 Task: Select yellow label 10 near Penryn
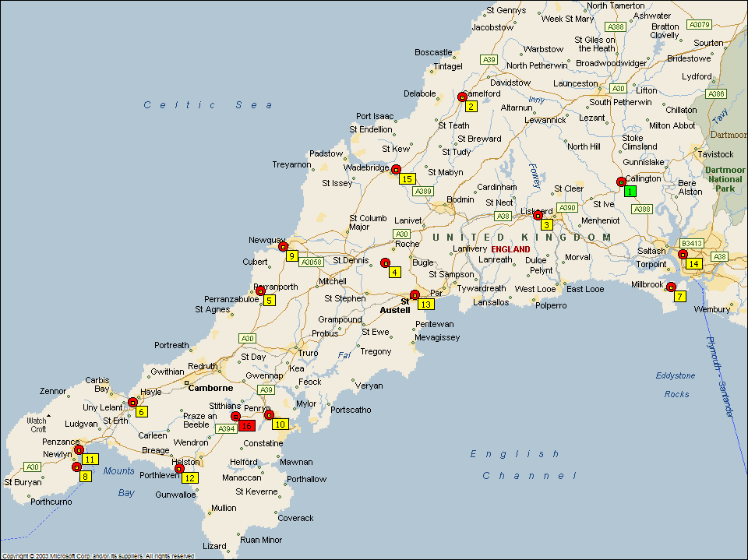(280, 424)
